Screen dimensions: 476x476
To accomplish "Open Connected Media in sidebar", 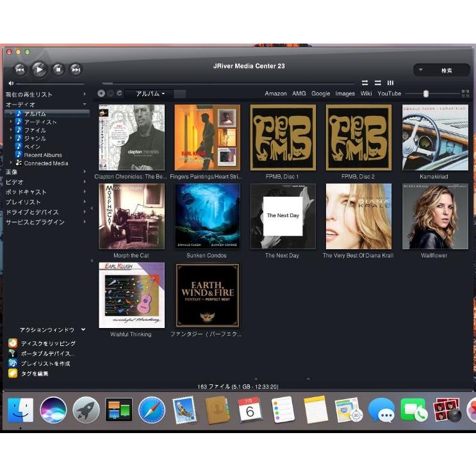I will click(x=46, y=163).
